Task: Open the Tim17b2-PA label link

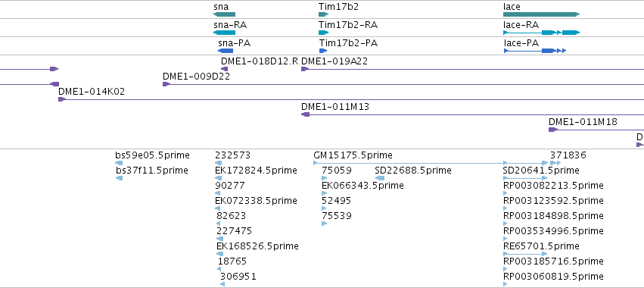Action: [x=348, y=42]
